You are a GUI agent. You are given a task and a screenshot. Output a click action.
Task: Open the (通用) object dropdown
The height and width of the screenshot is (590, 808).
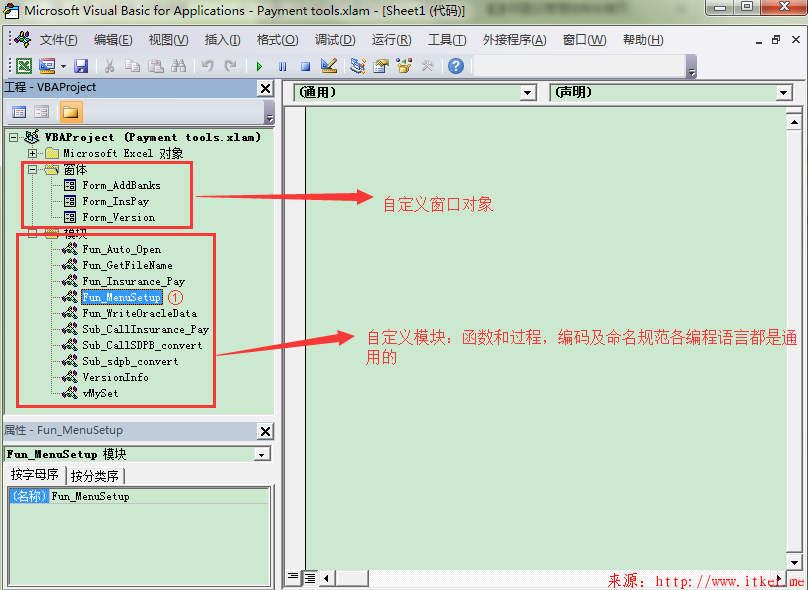pos(527,93)
